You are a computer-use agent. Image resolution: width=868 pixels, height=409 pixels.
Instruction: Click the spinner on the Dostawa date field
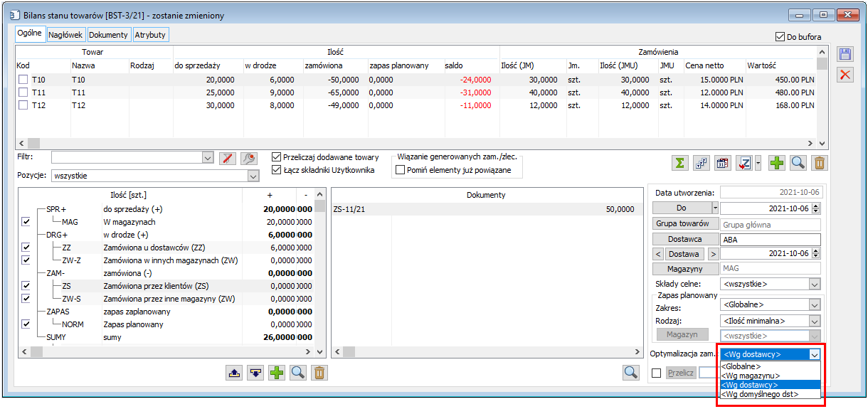(x=815, y=254)
